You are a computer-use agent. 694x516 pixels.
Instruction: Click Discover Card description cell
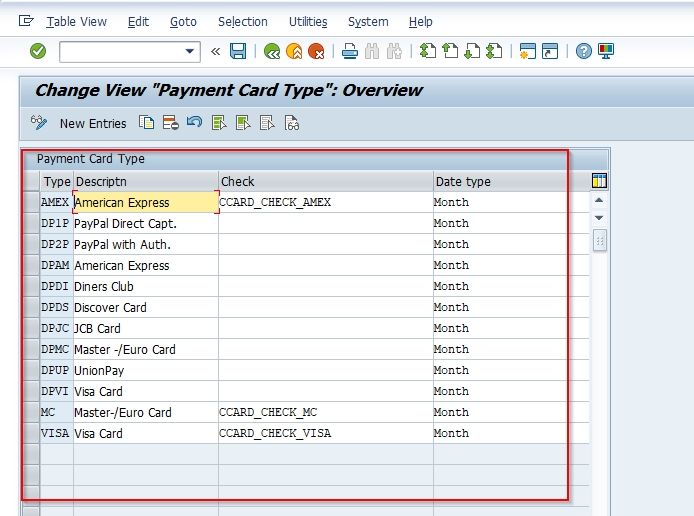146,307
